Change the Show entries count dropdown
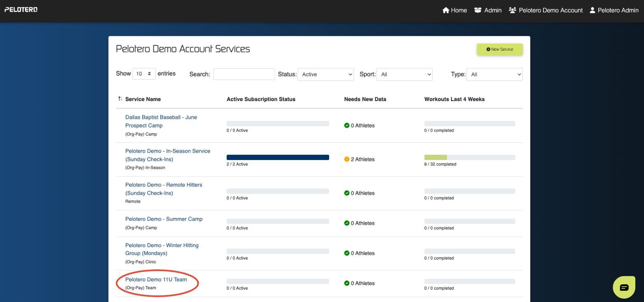 [x=144, y=74]
